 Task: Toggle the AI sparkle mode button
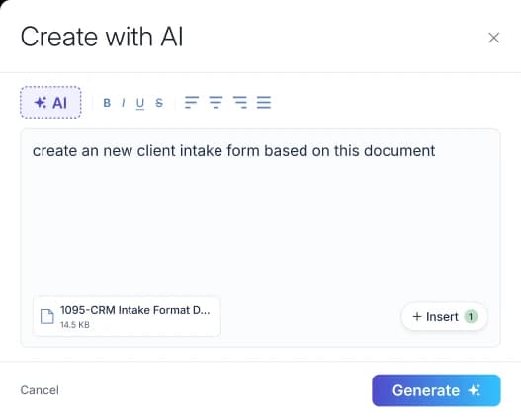50,102
